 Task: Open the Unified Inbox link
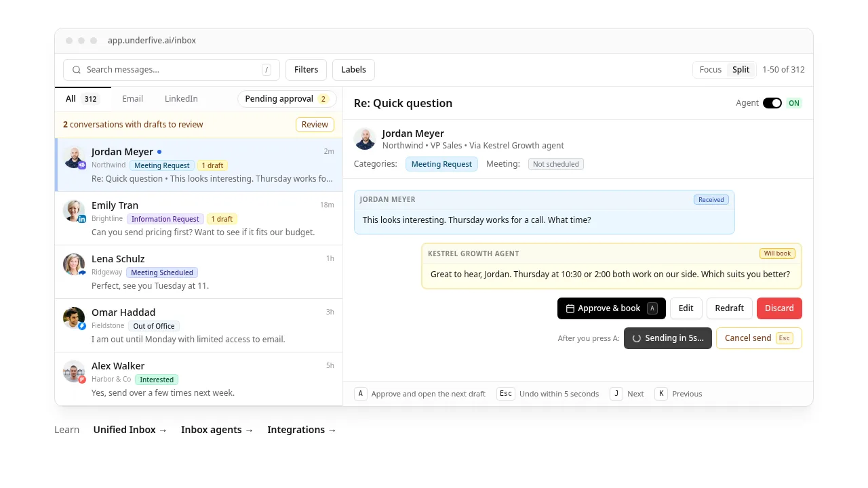130,430
